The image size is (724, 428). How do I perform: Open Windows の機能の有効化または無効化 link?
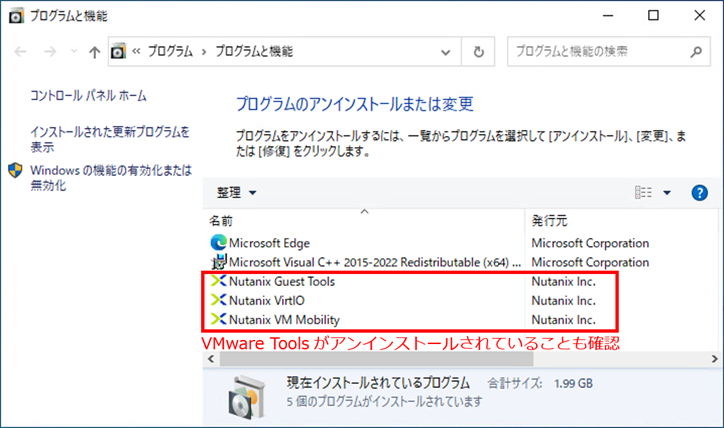point(111,178)
